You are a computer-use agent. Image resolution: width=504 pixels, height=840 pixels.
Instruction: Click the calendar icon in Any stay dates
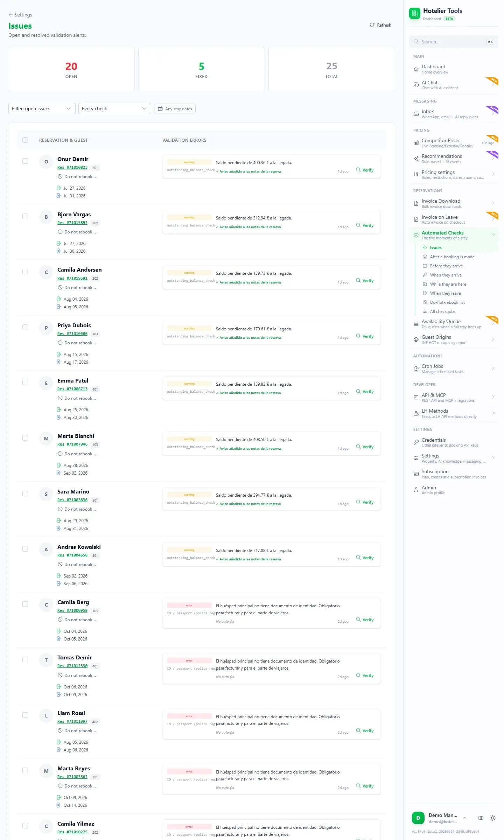[x=160, y=109]
